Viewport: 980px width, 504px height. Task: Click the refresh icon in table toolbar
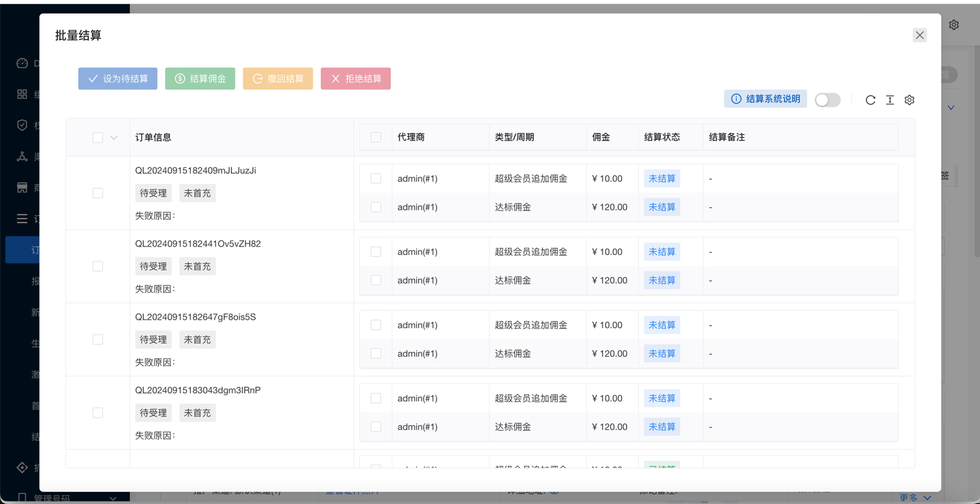click(870, 100)
